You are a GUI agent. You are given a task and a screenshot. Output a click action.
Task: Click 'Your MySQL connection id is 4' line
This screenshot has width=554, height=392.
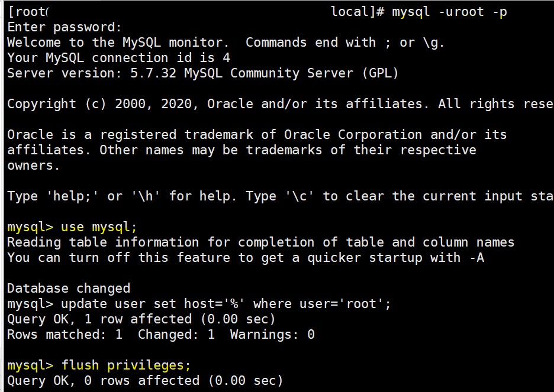[x=119, y=58]
